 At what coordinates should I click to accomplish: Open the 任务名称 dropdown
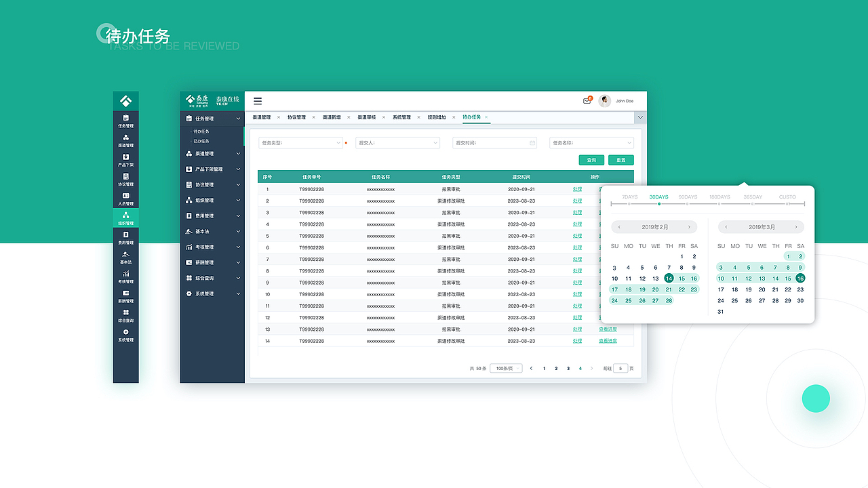tap(591, 143)
